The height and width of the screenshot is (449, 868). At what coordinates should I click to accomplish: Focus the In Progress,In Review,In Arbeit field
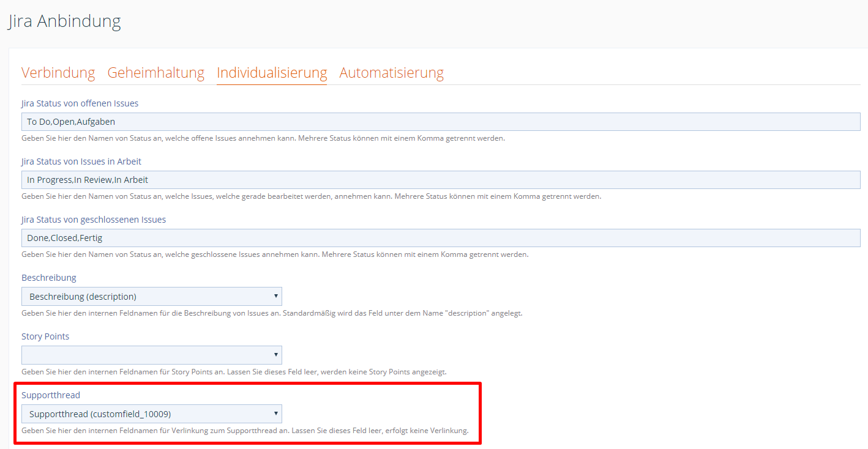click(441, 180)
